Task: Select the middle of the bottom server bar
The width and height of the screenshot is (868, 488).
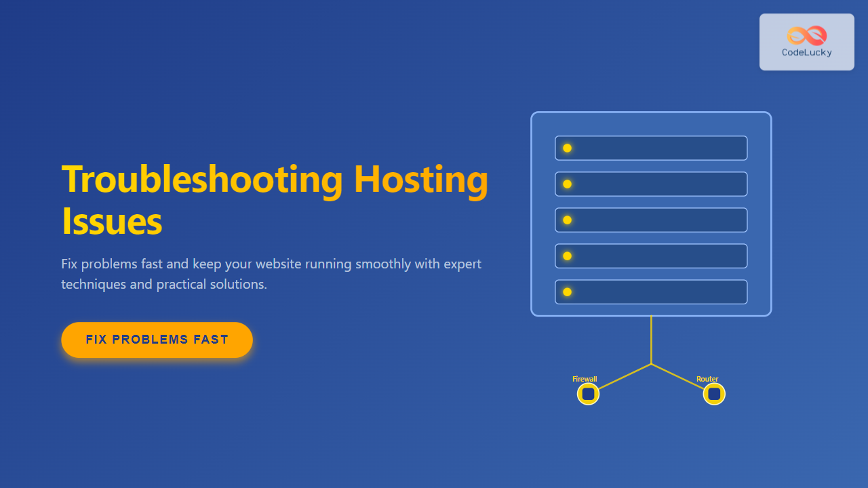Action: pos(651,292)
